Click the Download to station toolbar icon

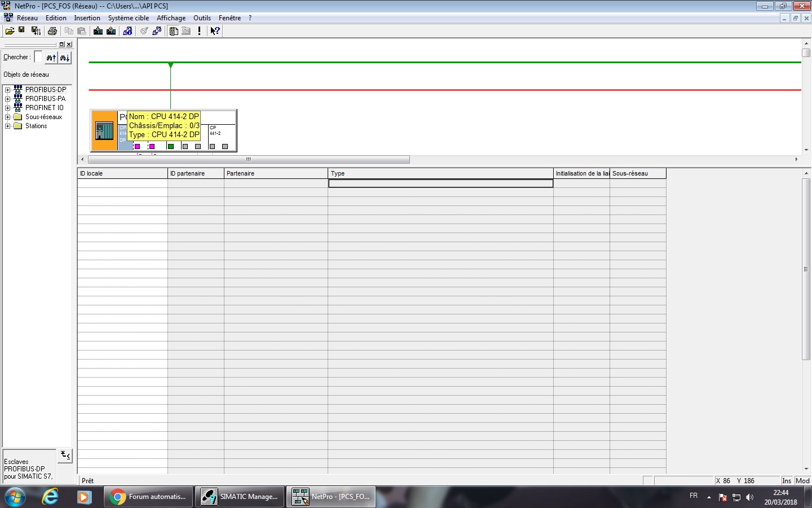pyautogui.click(x=98, y=31)
